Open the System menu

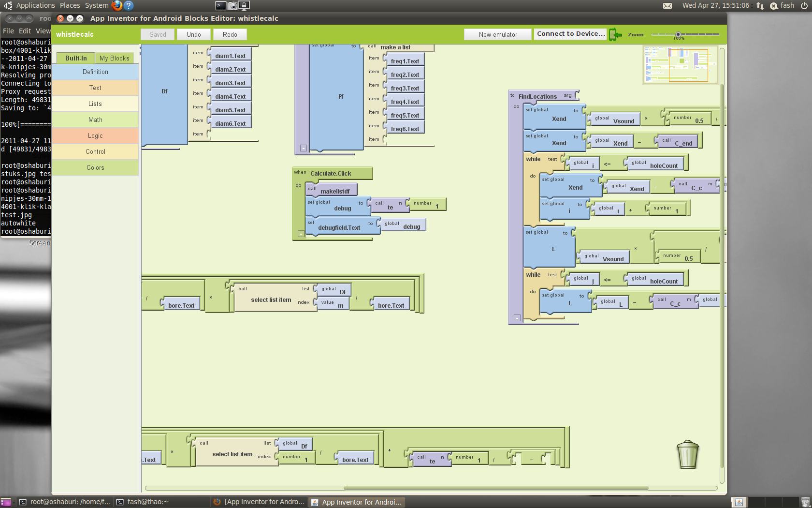tap(97, 5)
